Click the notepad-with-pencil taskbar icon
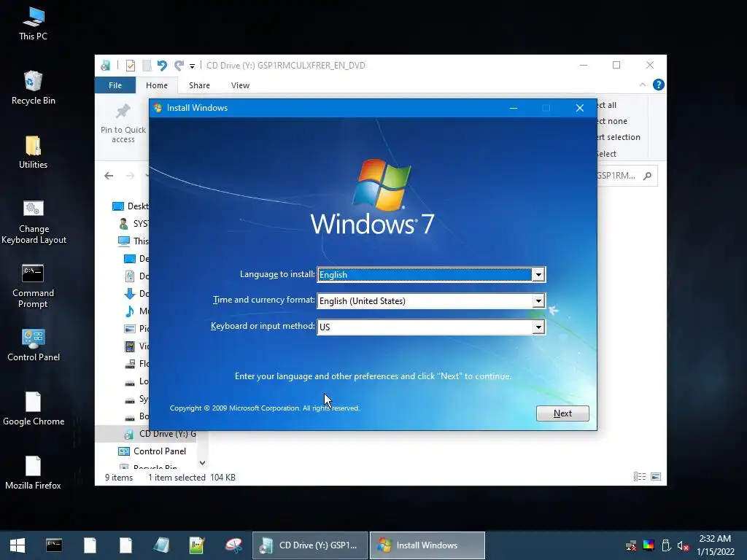Viewport: 747px width, 560px height. click(x=197, y=545)
